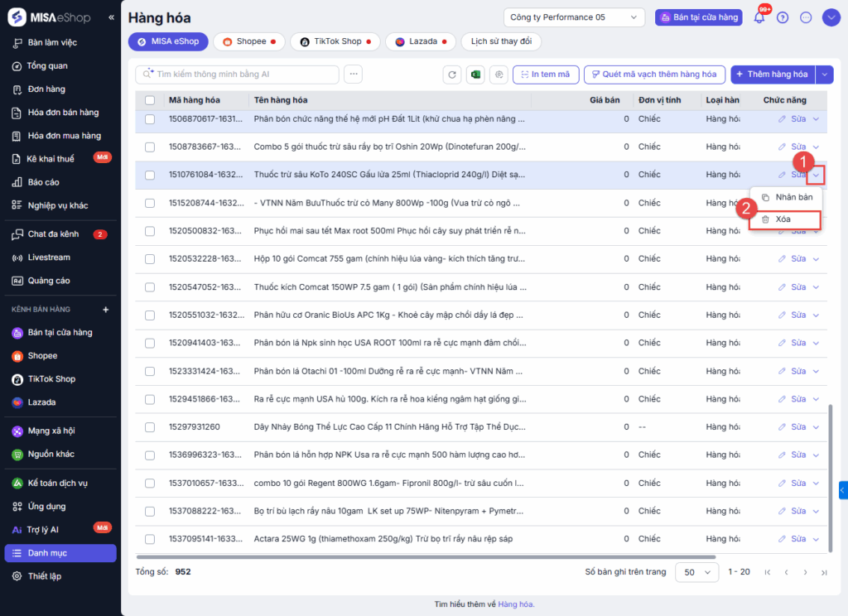848x616 pixels.
Task: Export list with the Excel icon
Action: tap(475, 74)
